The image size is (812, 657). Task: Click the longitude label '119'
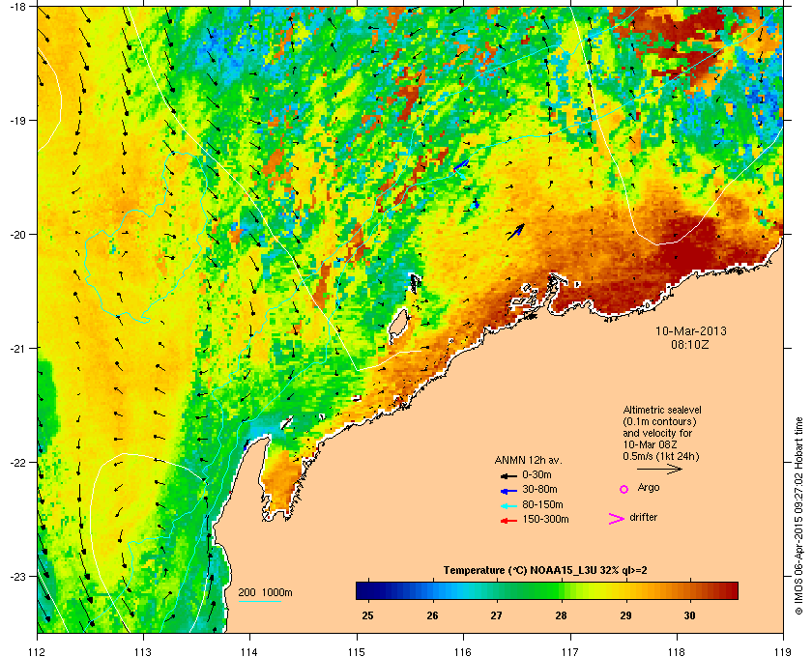point(783,651)
